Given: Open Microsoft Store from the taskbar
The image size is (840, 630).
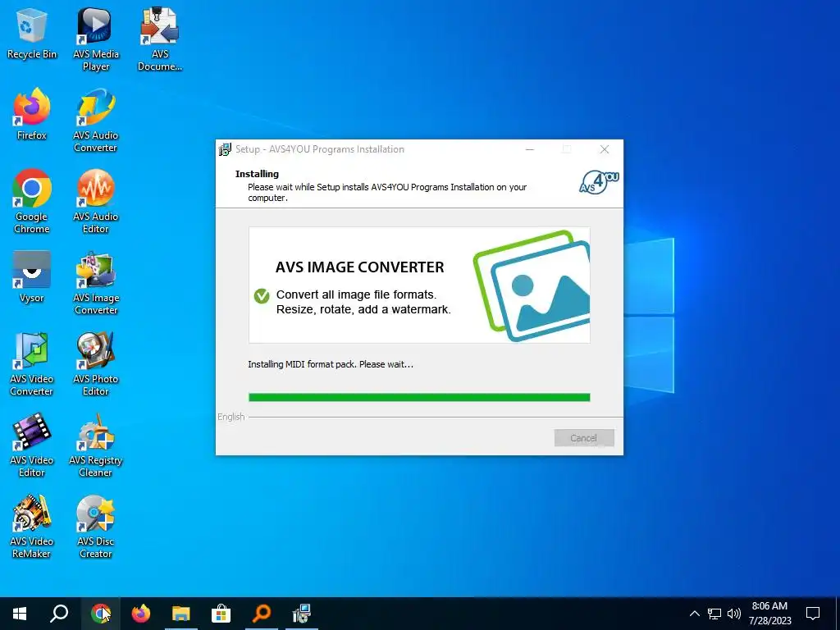Looking at the screenshot, I should (221, 614).
